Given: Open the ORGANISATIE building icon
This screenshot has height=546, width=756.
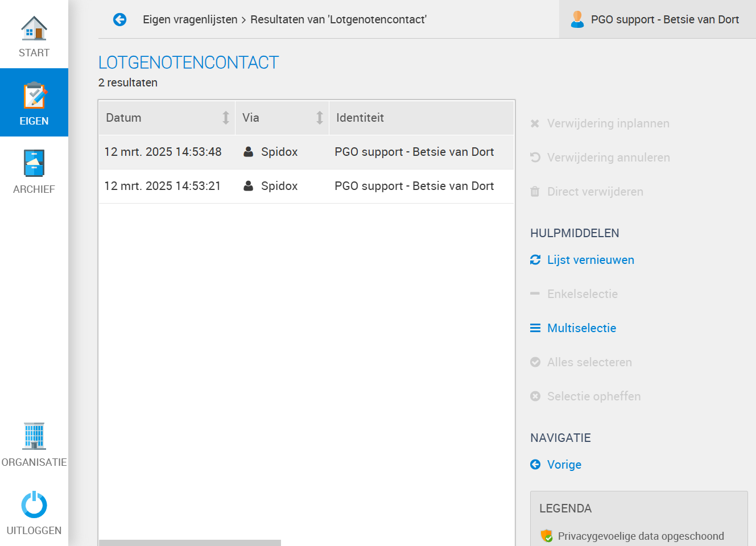Looking at the screenshot, I should coord(34,436).
